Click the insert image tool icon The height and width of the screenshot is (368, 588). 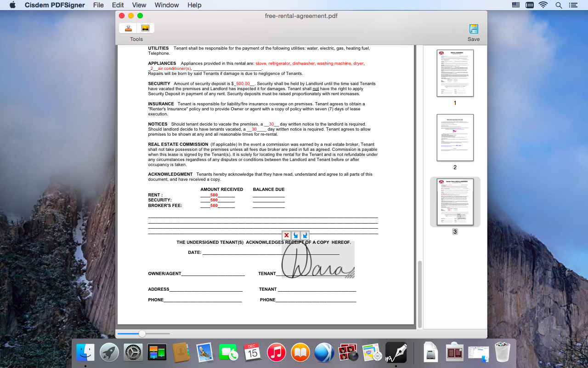tap(145, 28)
